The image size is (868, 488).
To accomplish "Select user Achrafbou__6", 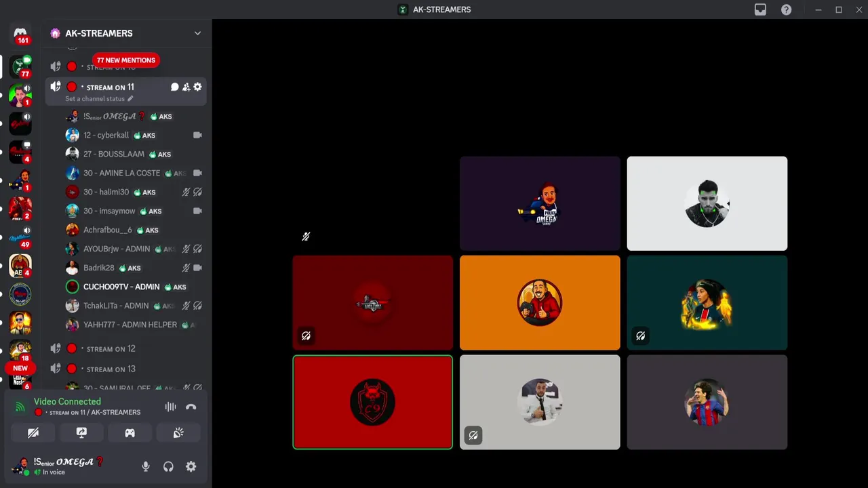I will coord(134,230).
